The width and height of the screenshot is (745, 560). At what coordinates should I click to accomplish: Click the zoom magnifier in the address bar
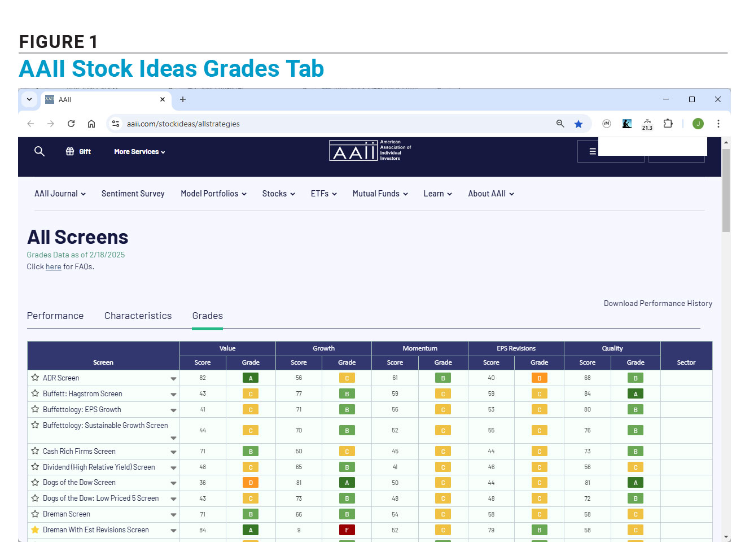point(560,124)
